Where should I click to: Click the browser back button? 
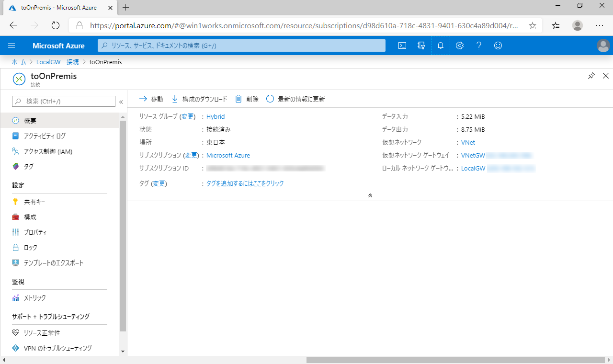click(13, 25)
